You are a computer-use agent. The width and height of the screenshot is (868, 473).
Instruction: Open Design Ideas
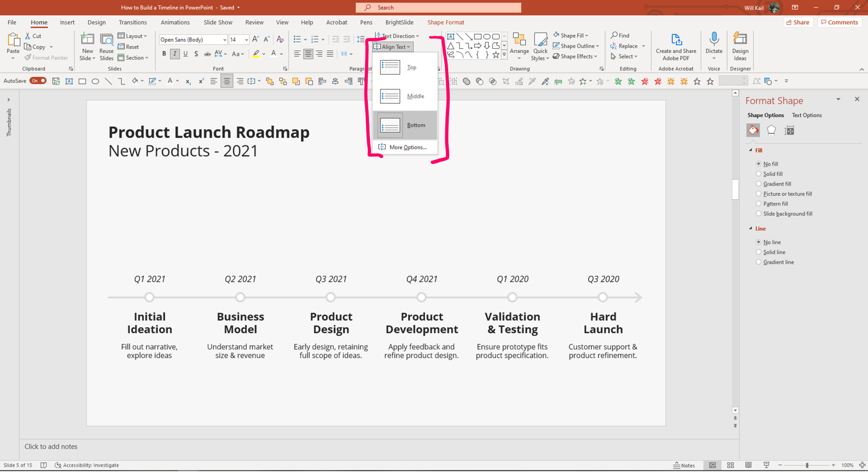click(x=740, y=46)
